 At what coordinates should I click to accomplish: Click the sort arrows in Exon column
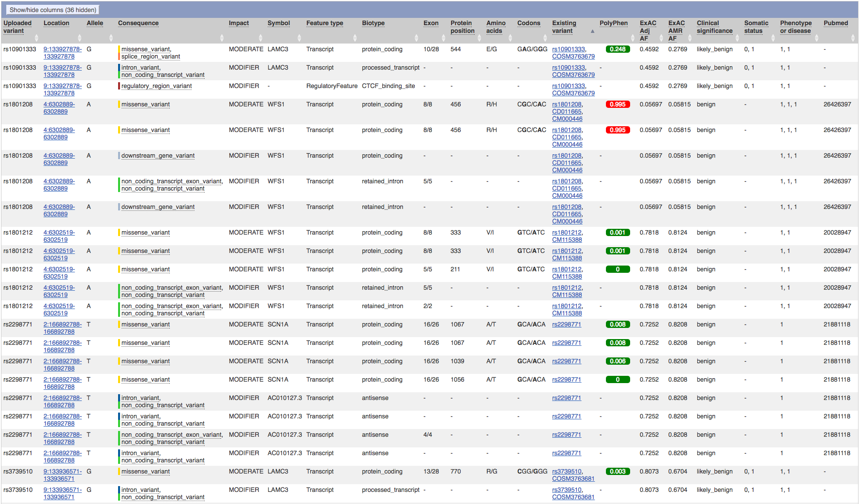[444, 38]
